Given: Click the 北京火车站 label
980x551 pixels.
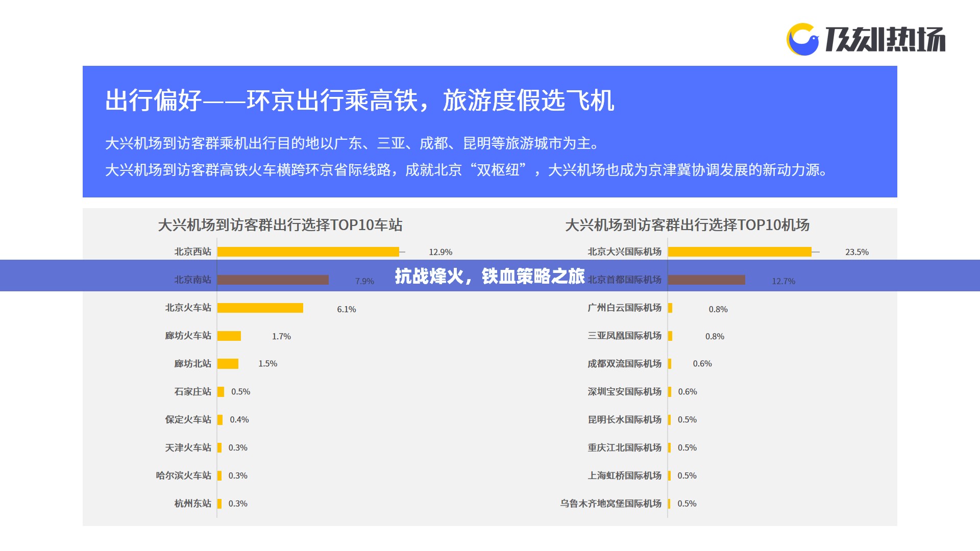Looking at the screenshot, I should click(188, 308).
